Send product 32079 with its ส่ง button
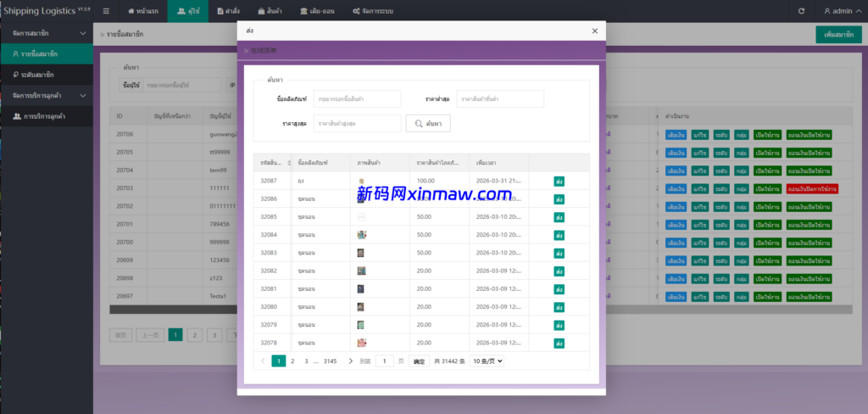868x414 pixels. [559, 325]
